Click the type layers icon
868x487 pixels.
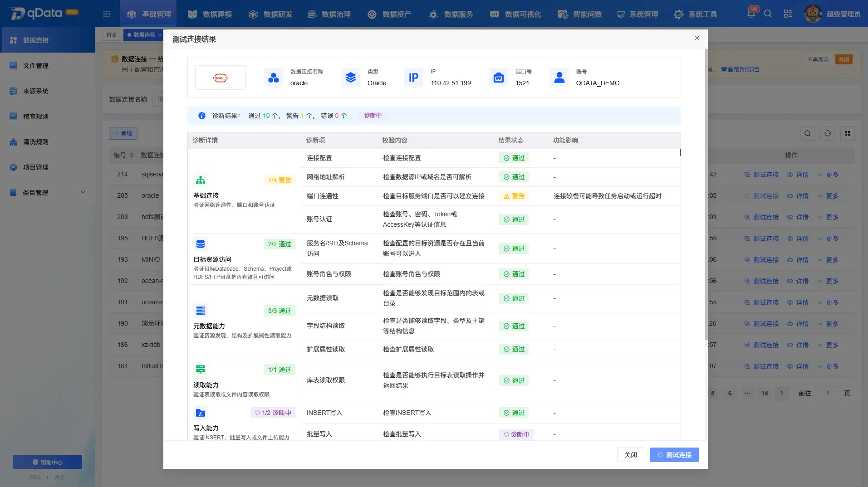point(351,78)
